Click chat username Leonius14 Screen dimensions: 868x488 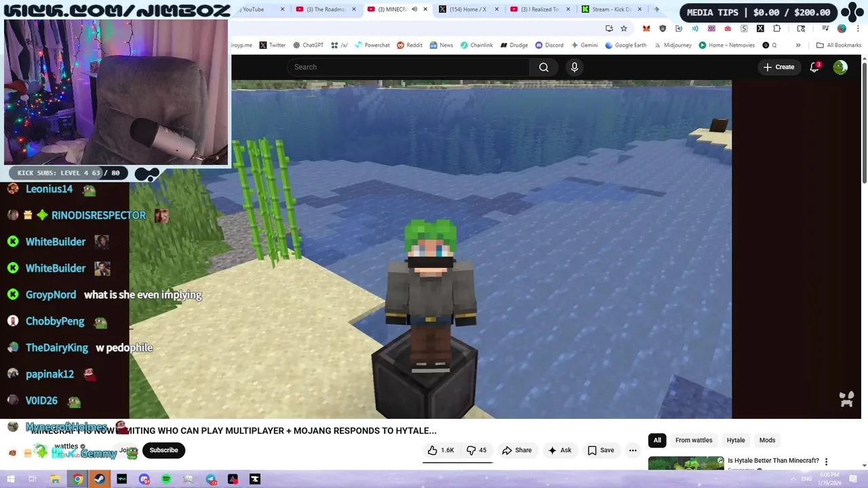tap(49, 189)
